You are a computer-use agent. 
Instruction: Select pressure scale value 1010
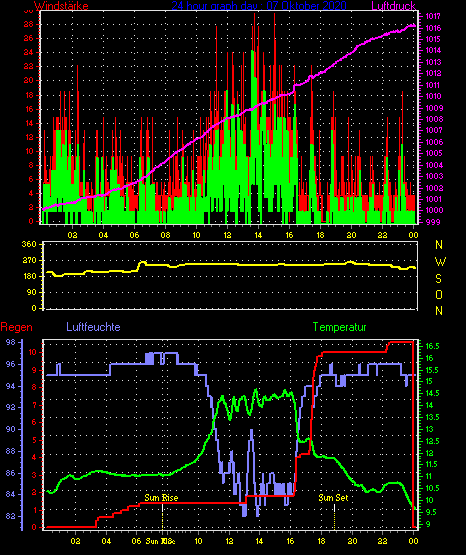(433, 96)
